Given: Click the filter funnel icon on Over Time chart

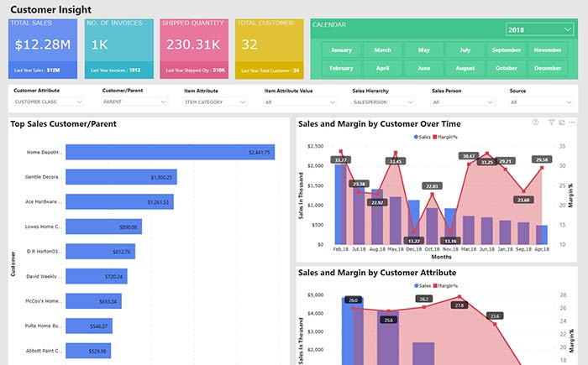Looking at the screenshot, I should [551, 123].
